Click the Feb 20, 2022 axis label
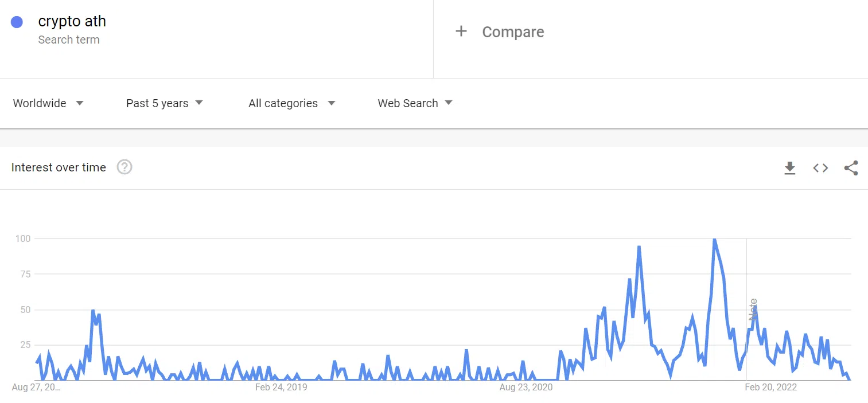 click(x=771, y=388)
